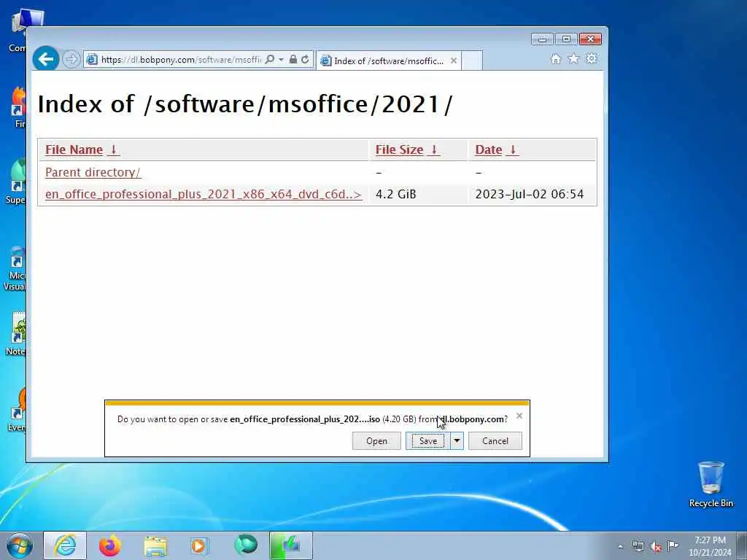Open Windows Explorer from taskbar
Screen dimensions: 747x560
[x=155, y=545]
